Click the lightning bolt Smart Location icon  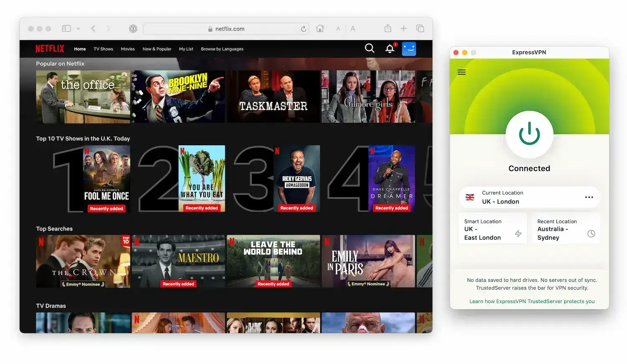[x=518, y=234]
